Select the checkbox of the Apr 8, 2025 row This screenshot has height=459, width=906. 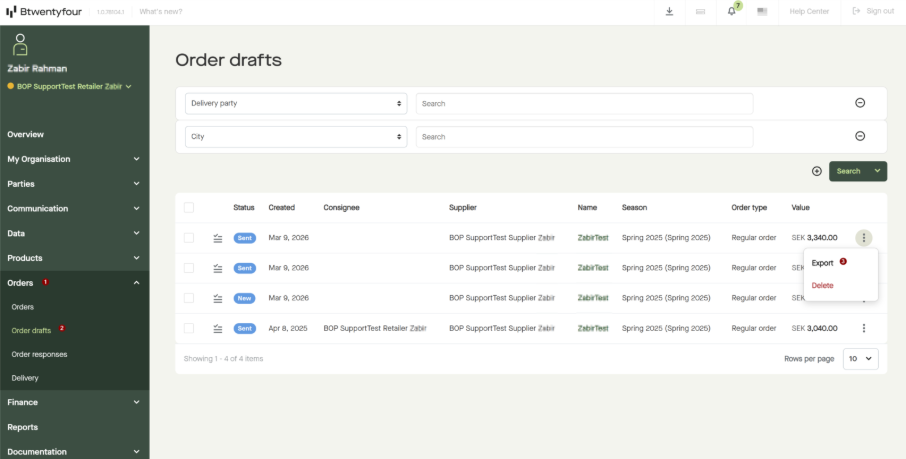click(189, 328)
